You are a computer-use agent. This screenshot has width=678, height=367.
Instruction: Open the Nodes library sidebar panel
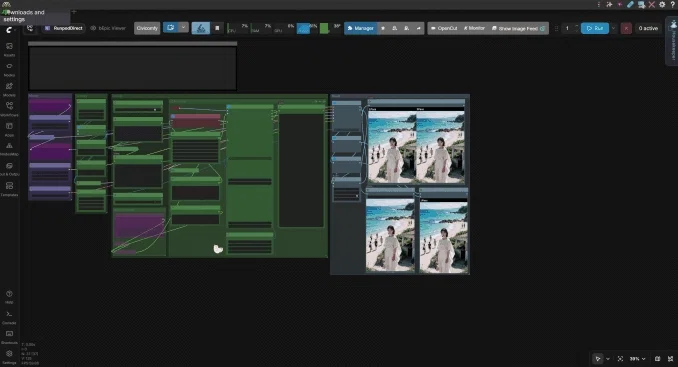click(9, 69)
